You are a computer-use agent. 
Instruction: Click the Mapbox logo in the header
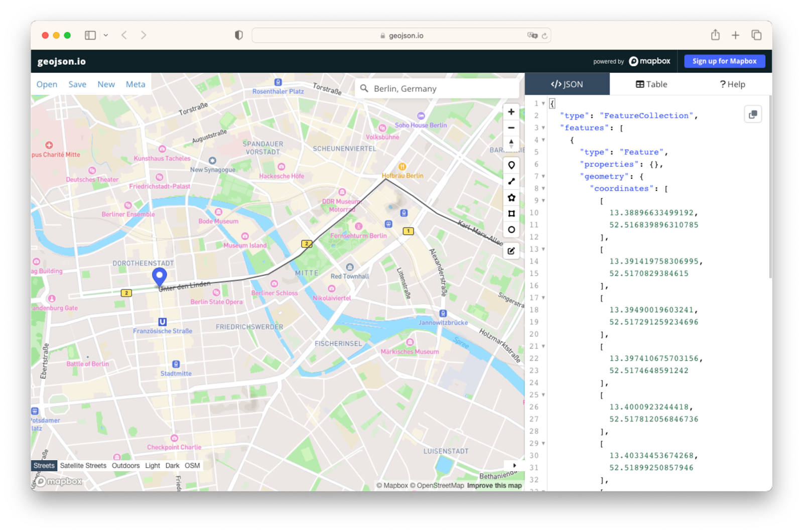(x=649, y=61)
